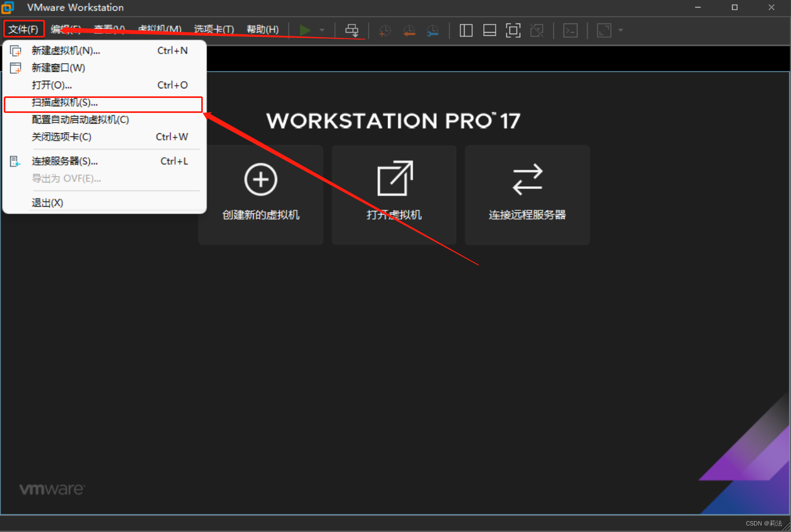This screenshot has height=532, width=791.
Task: Click the revert to snapshot icon
Action: (409, 31)
